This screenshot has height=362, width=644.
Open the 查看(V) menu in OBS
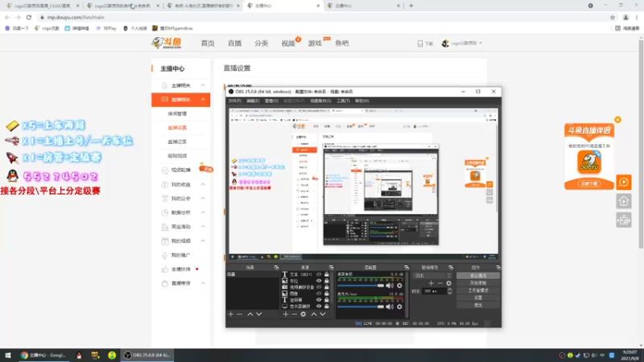pyautogui.click(x=271, y=101)
